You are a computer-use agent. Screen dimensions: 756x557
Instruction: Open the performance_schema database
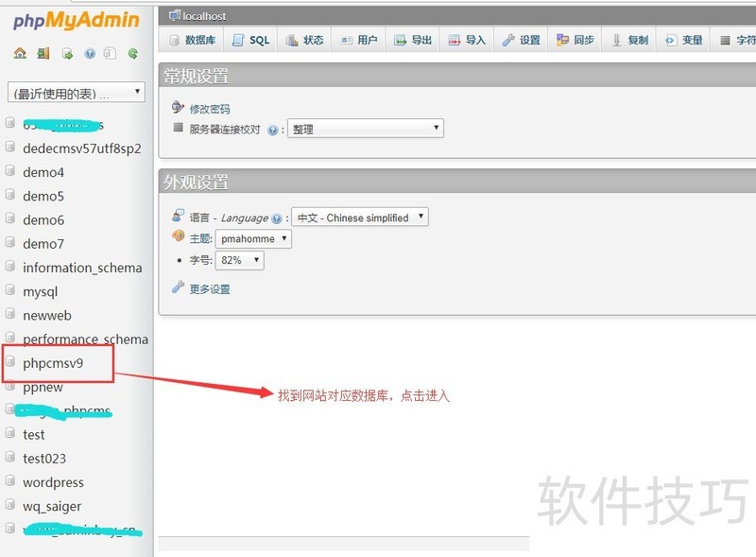(x=85, y=339)
